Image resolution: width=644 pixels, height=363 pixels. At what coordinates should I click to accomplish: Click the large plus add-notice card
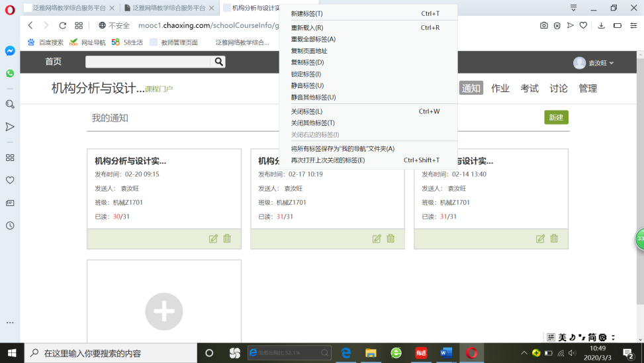164,311
